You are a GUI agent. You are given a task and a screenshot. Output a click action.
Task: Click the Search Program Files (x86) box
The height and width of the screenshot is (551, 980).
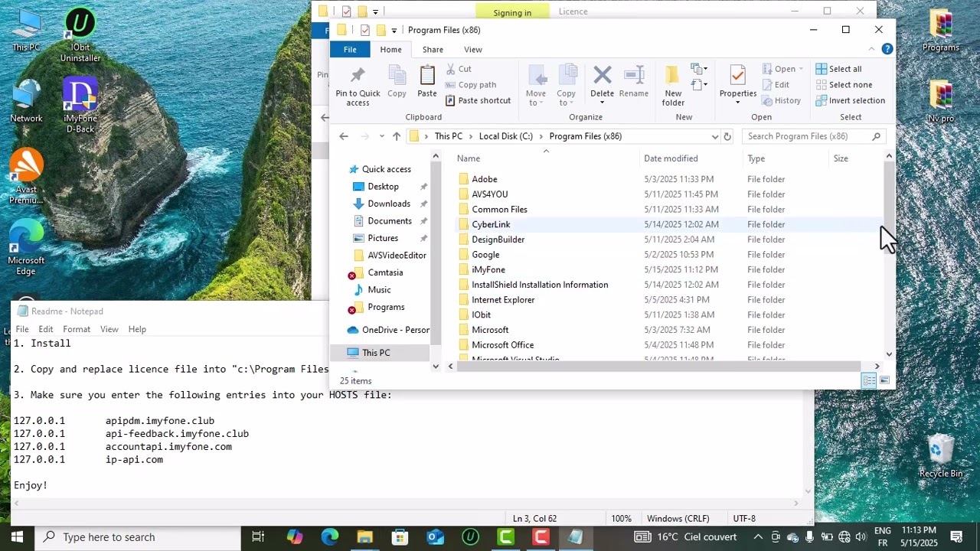click(x=814, y=136)
